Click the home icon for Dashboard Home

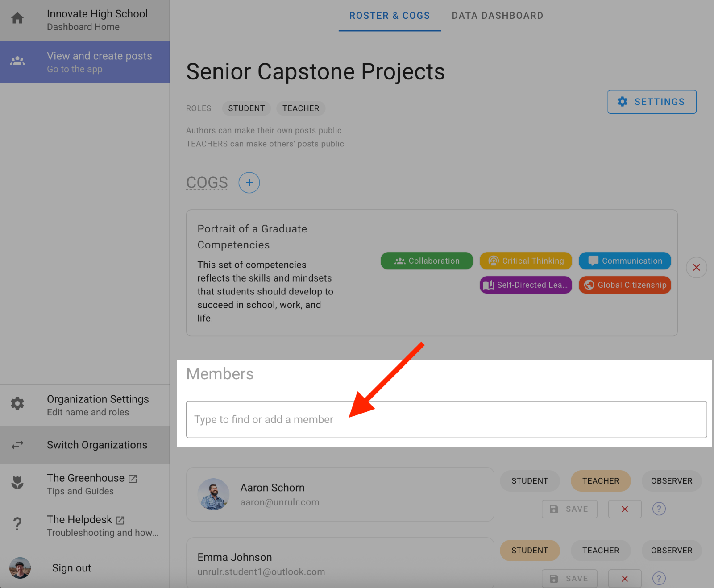click(17, 17)
